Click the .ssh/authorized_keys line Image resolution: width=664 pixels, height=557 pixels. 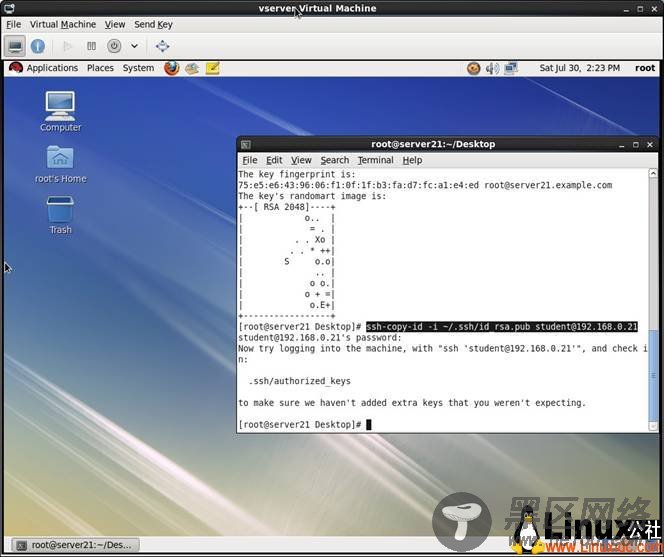[x=299, y=381]
